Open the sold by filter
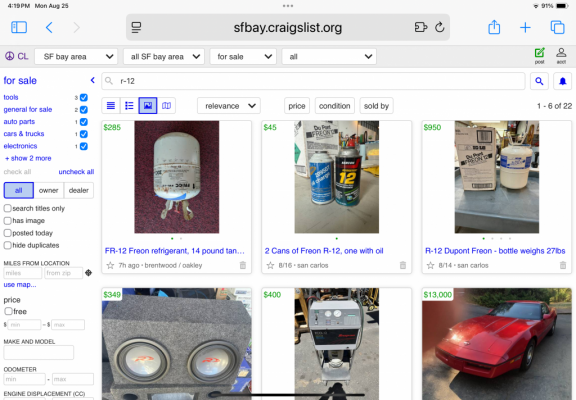This screenshot has width=576, height=400. 377,106
